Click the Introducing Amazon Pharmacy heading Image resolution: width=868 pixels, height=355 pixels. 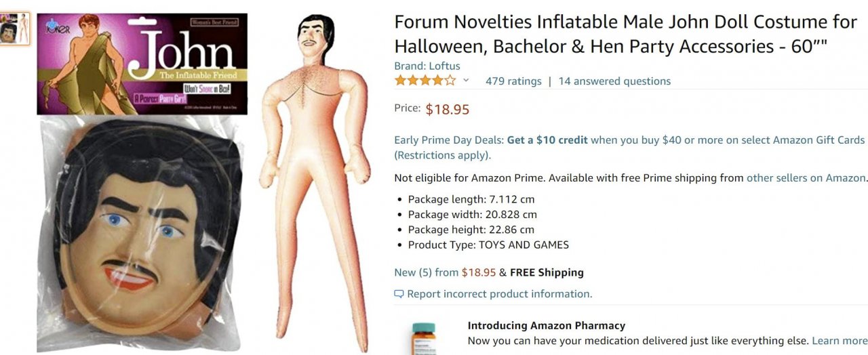pyautogui.click(x=547, y=326)
